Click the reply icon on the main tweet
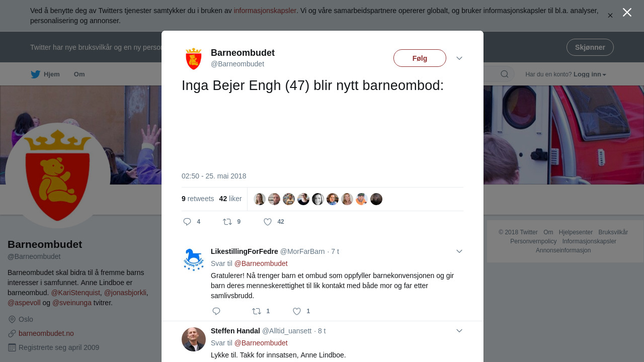The image size is (644, 362). 187,222
